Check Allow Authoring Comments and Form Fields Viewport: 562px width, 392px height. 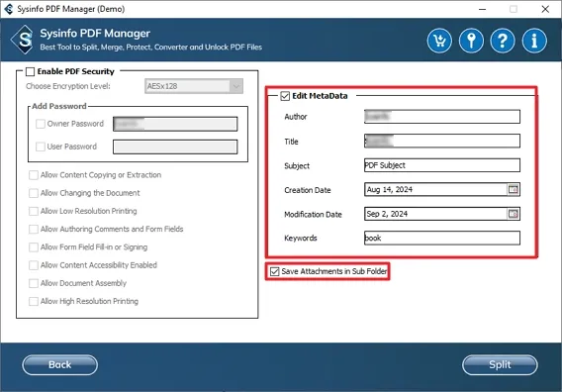(x=34, y=230)
